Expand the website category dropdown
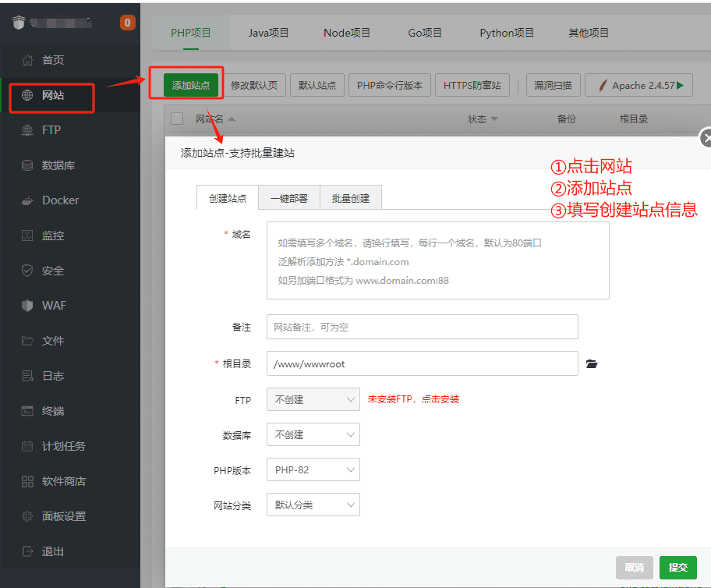The height and width of the screenshot is (588, 711). tap(313, 505)
